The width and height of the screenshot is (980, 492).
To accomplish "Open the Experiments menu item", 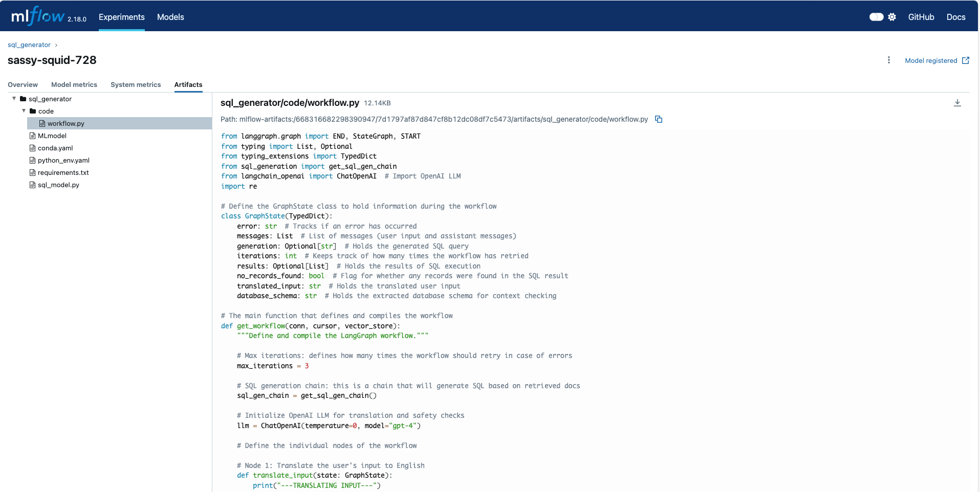I will coord(121,17).
